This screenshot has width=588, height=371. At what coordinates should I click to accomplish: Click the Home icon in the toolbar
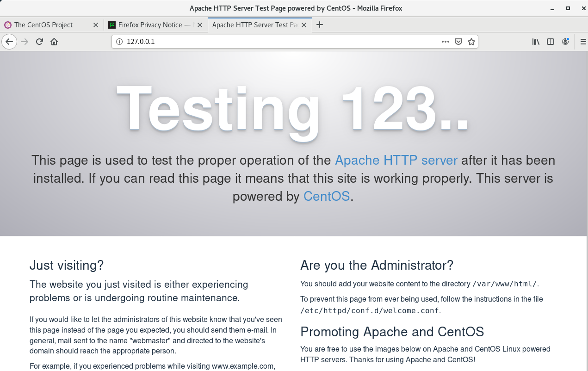[x=54, y=42]
